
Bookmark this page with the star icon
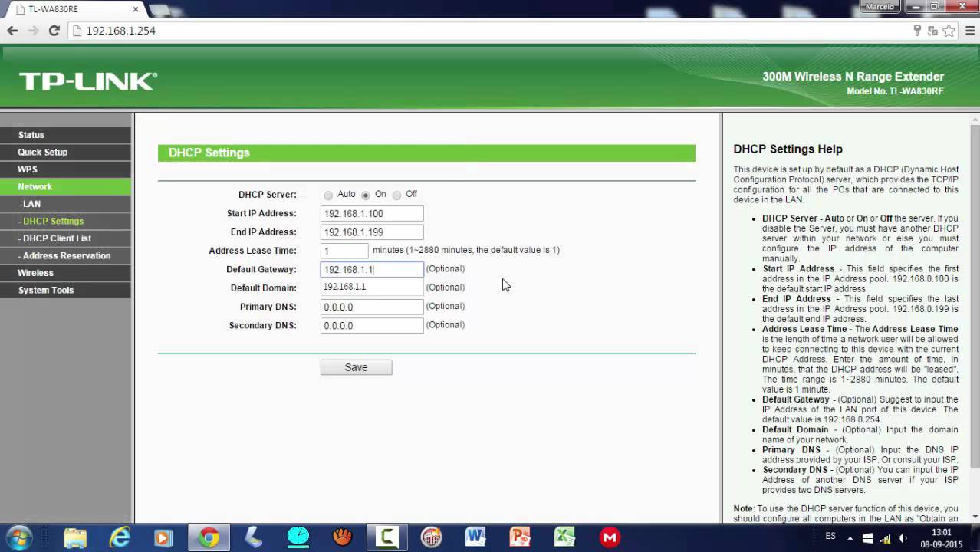tap(949, 31)
